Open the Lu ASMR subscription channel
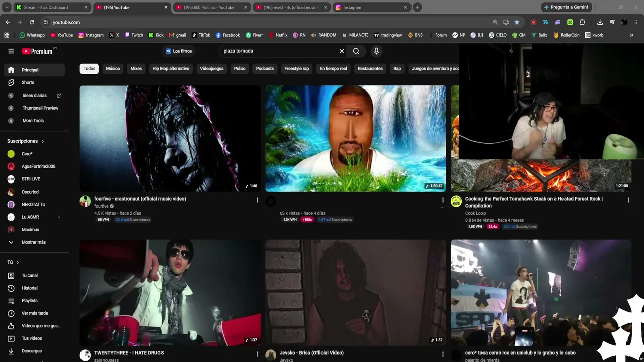The image size is (644, 362). pos(35,217)
